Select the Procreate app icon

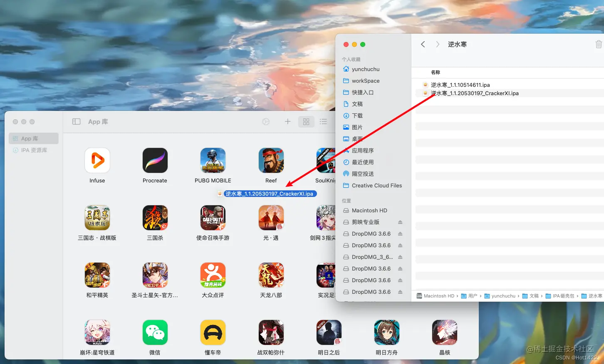click(x=155, y=160)
